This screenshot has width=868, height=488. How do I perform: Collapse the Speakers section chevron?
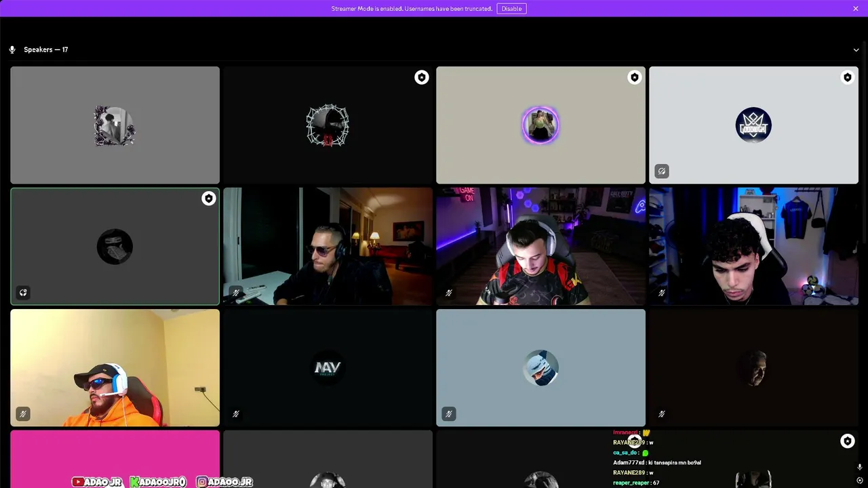856,49
